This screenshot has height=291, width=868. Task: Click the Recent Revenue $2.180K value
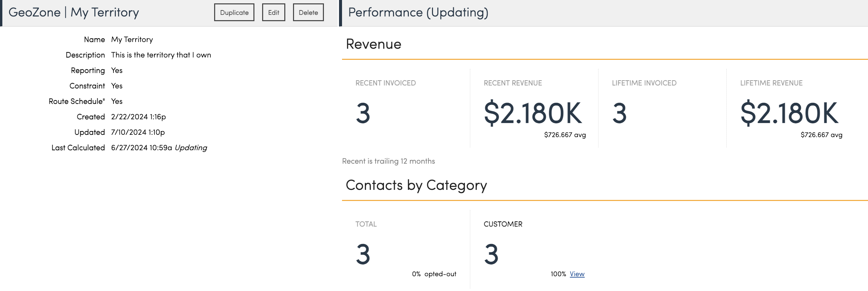coord(533,113)
